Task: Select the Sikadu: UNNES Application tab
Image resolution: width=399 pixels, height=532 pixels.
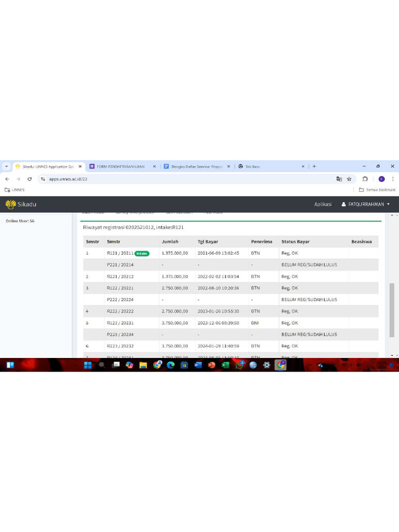Action: pyautogui.click(x=48, y=167)
